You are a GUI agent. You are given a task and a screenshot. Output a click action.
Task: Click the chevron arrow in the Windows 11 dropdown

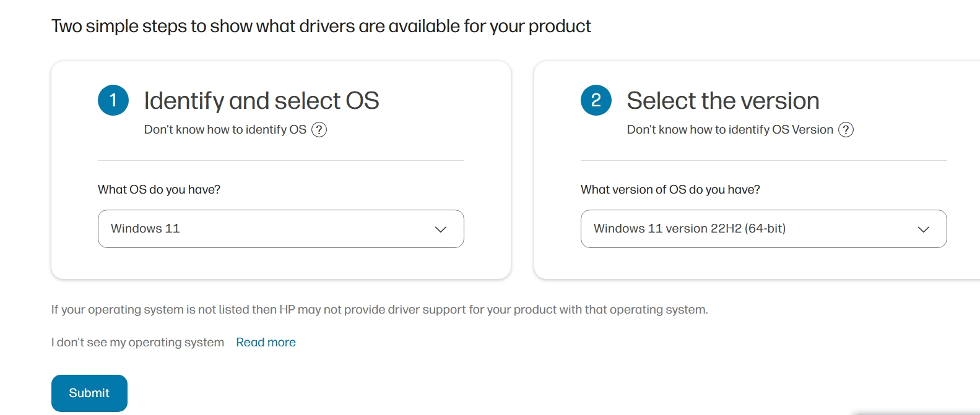tap(441, 229)
